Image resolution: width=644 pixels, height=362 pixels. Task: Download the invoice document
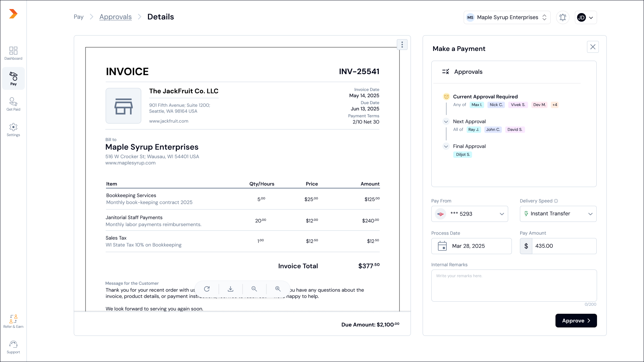point(230,289)
